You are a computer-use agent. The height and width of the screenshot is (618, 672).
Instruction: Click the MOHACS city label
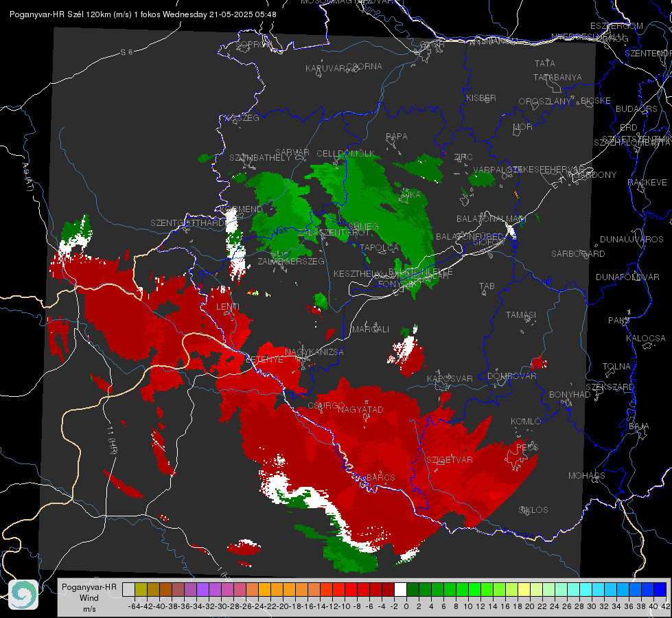(587, 476)
